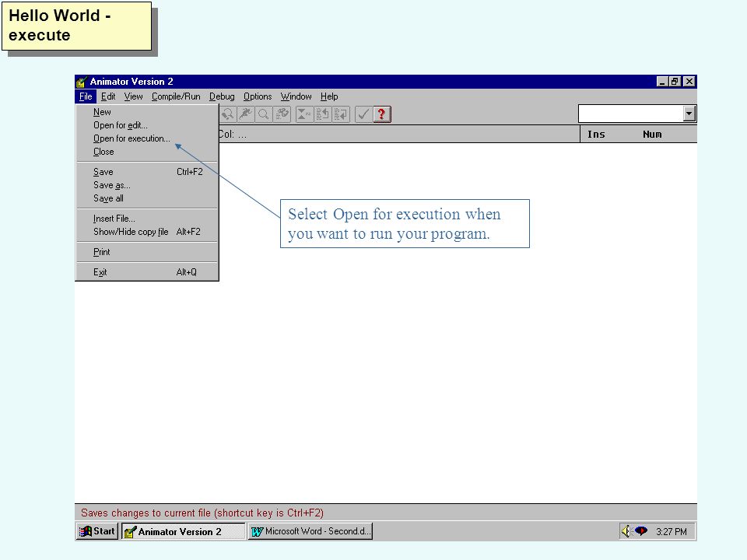This screenshot has height=560, width=747.
Task: Click the speaker volume tray icon
Action: (626, 531)
